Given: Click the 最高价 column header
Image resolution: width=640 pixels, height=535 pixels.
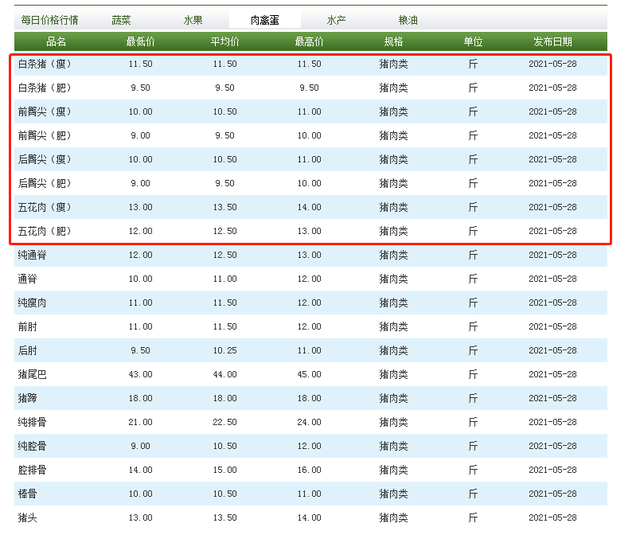Looking at the screenshot, I should tap(309, 42).
